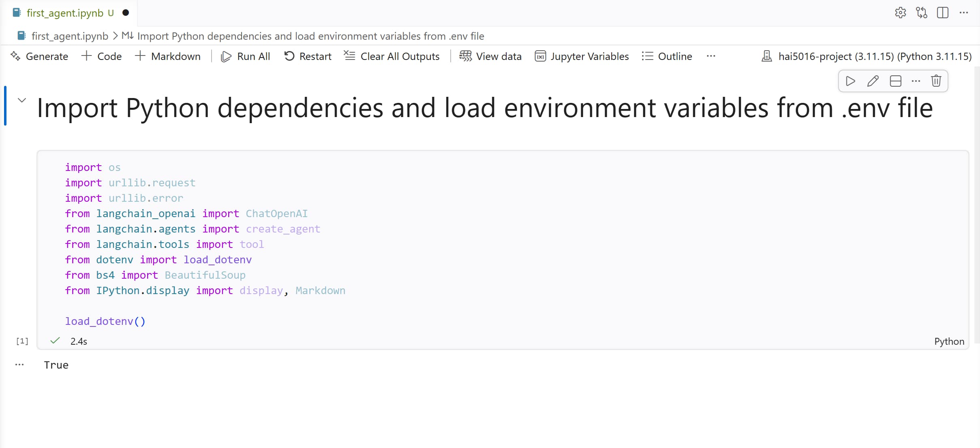Restart the notebook kernel
Viewport: 980px width, 448px height.
click(x=308, y=56)
